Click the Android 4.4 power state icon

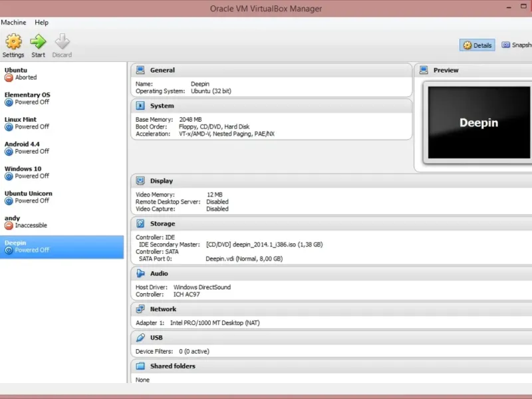9,152
